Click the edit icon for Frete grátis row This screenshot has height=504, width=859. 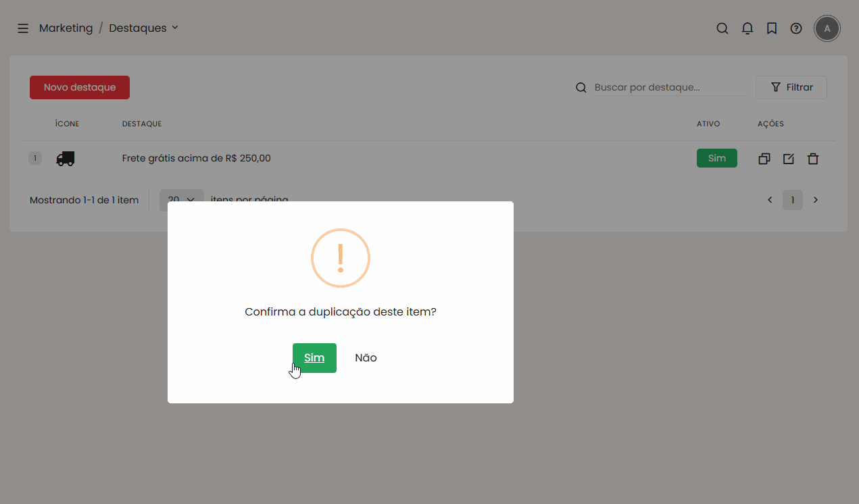click(788, 159)
